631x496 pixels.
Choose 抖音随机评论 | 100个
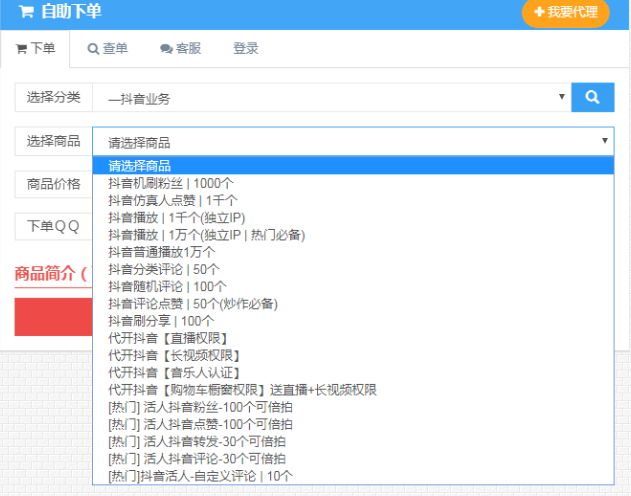tap(353, 286)
